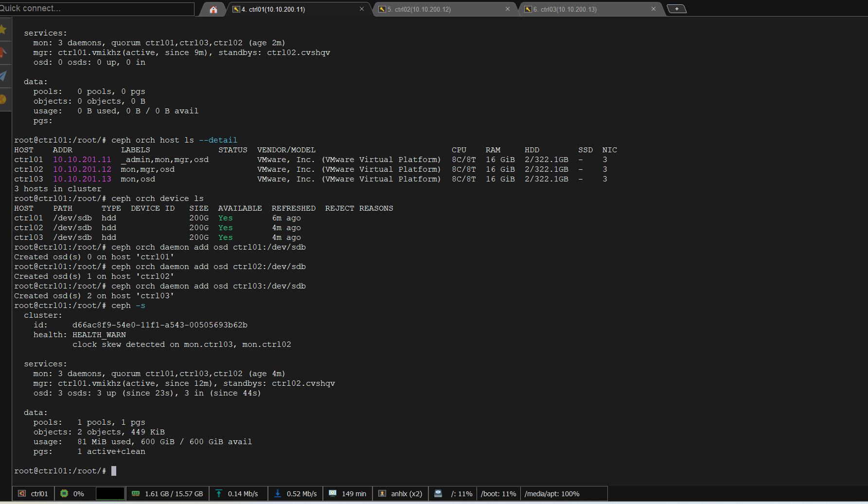
Task: Close the ctrl02(10.10.200.12) tab
Action: pyautogui.click(x=508, y=9)
